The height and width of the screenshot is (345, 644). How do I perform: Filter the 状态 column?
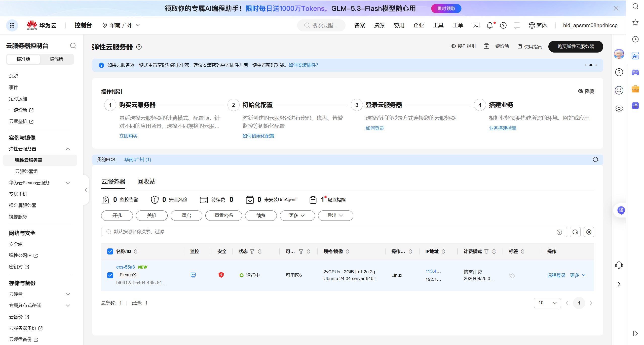pyautogui.click(x=252, y=251)
